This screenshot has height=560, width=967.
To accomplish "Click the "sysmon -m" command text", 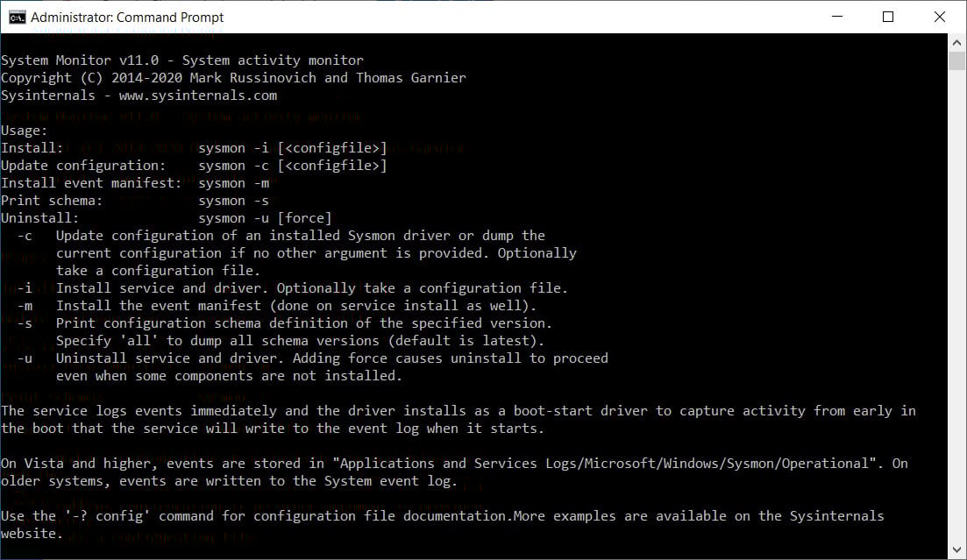I will [234, 183].
